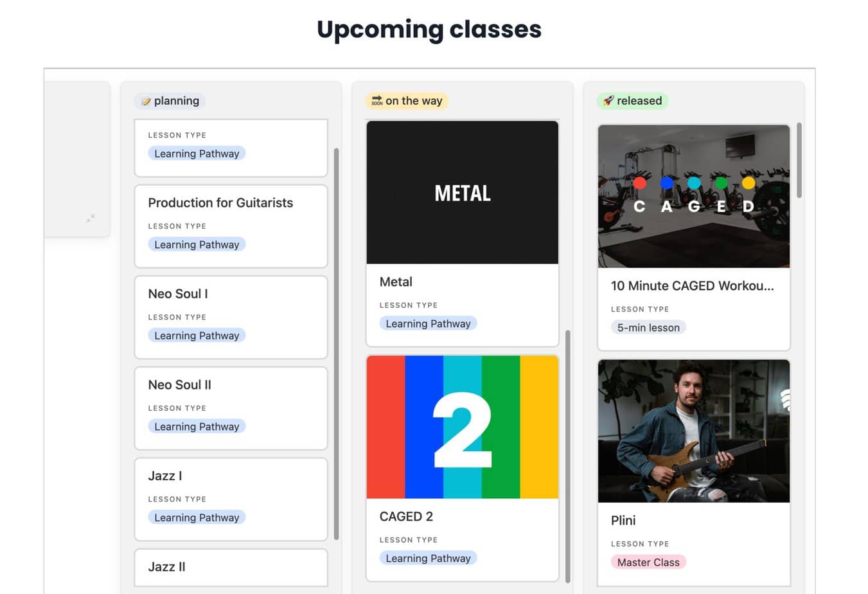
Task: Open the METAL lesson thumbnail
Action: 462,192
